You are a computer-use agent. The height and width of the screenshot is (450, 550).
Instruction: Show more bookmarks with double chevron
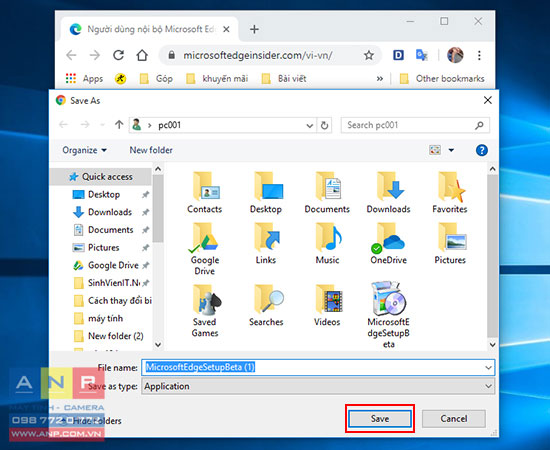pyautogui.click(x=380, y=79)
